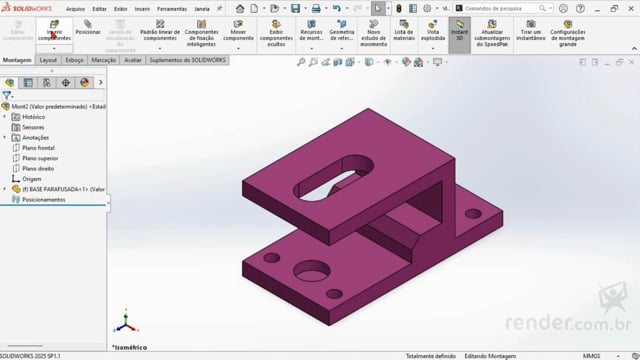640x360 pixels.
Task: Open the Ferramentas menu
Action: (x=172, y=9)
